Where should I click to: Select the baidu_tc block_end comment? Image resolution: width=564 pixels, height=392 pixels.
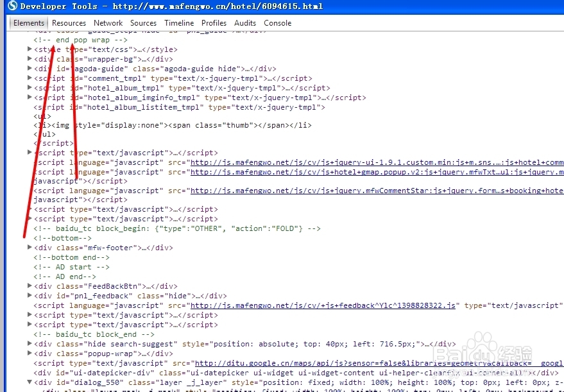94,334
